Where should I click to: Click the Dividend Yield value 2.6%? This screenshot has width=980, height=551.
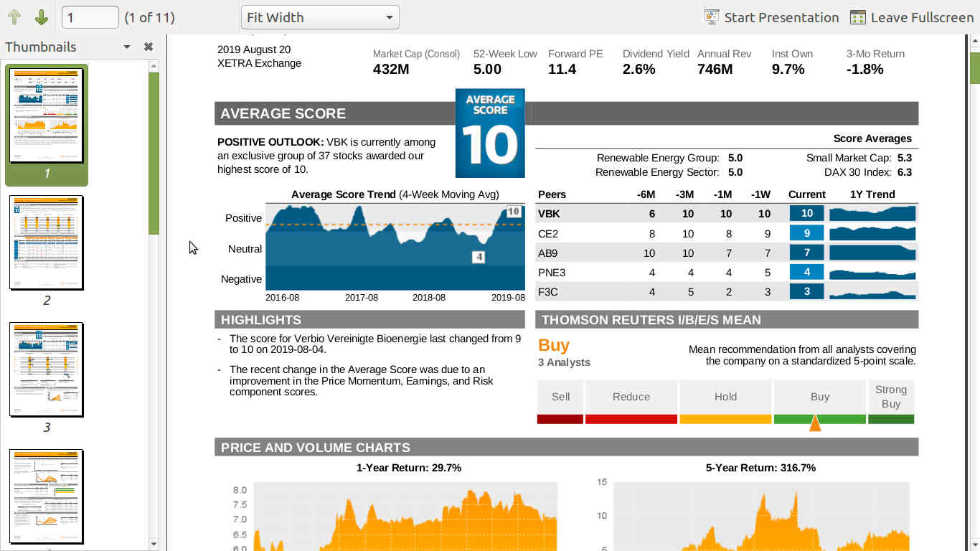click(639, 70)
